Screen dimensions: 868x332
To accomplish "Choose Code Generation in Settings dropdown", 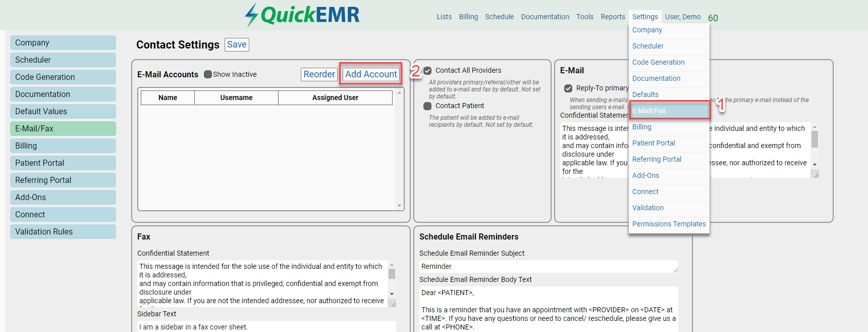I will click(x=669, y=63).
